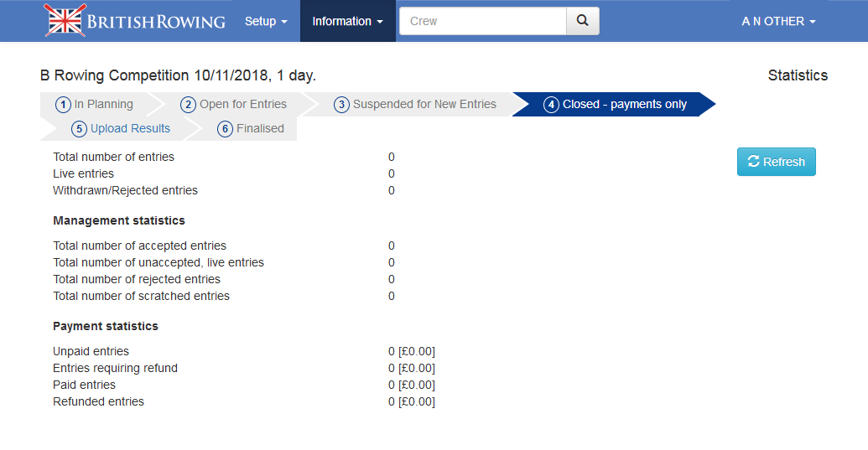The height and width of the screenshot is (450, 868).
Task: Click the British Rowing title text
Action: point(156,21)
